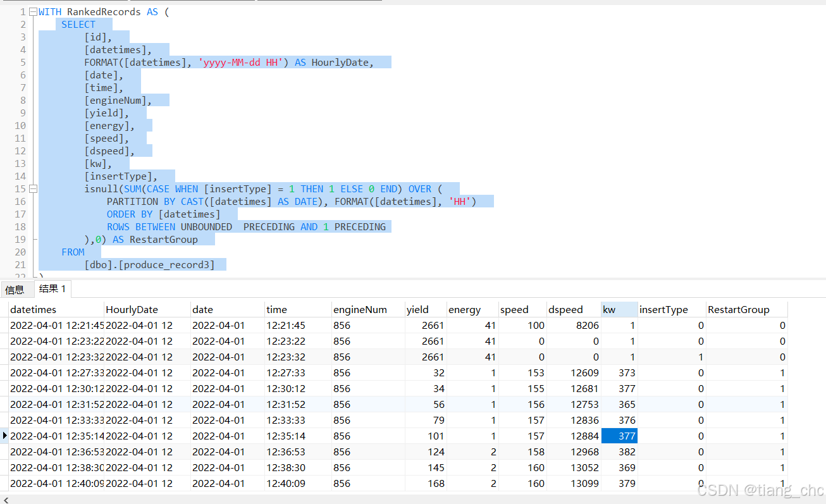Place cursor on the [insertType], code line
826x504 pixels.
(x=120, y=176)
